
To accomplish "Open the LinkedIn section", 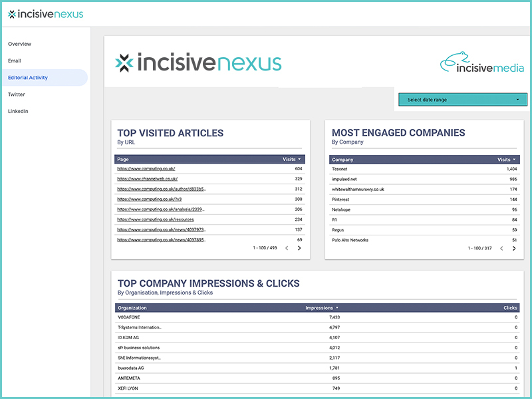I will point(19,111).
